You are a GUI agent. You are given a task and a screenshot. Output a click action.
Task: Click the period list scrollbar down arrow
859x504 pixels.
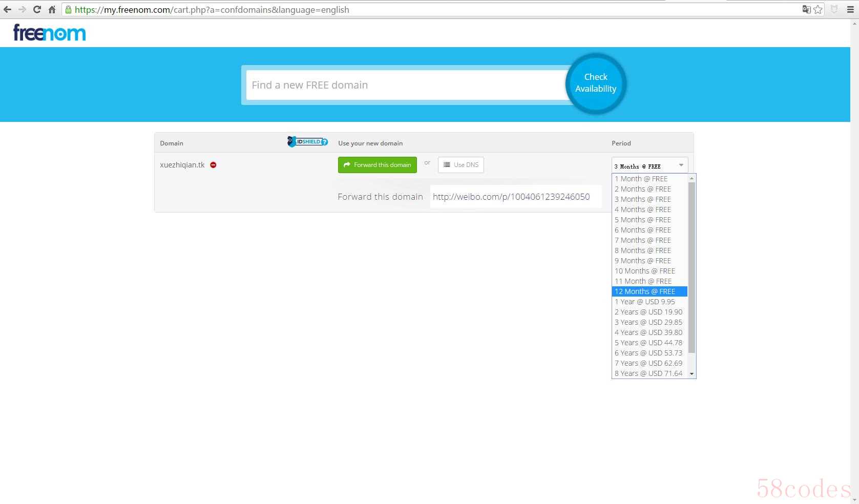[692, 374]
